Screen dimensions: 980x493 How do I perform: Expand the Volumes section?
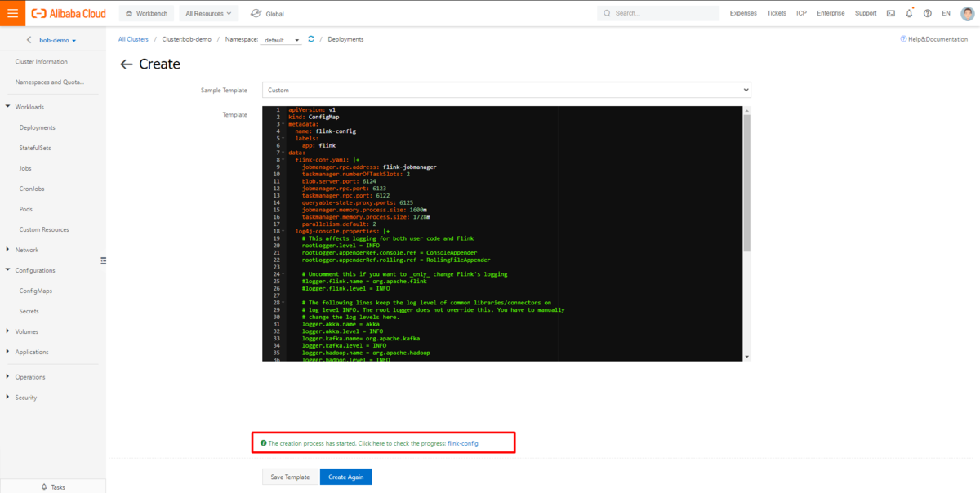tap(27, 331)
